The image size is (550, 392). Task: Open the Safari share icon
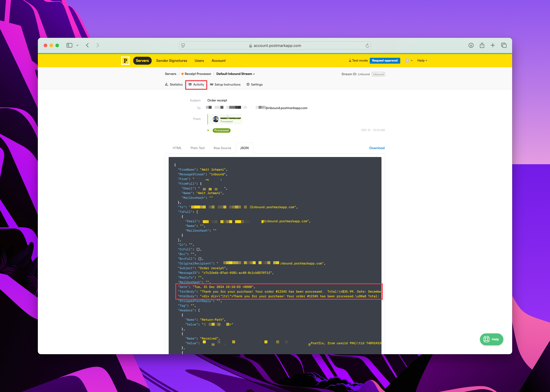point(482,45)
